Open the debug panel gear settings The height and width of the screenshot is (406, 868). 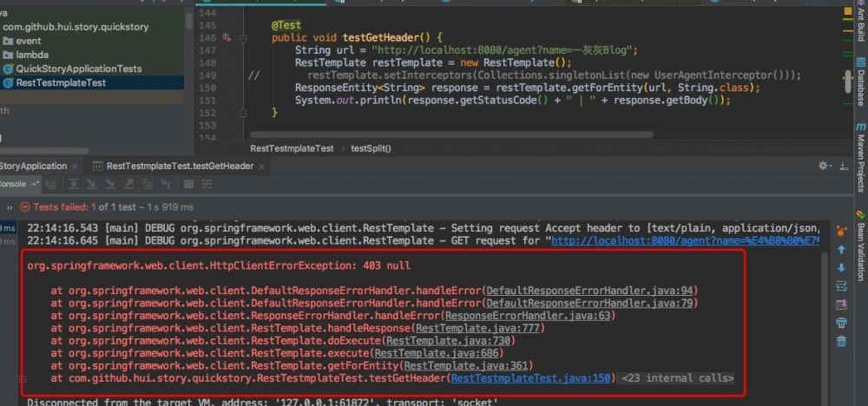coord(825,166)
